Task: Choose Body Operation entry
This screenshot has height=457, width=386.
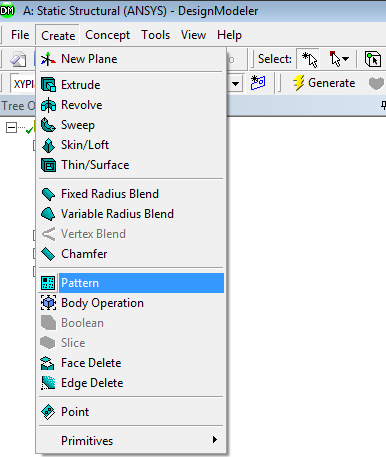Action: [x=131, y=303]
